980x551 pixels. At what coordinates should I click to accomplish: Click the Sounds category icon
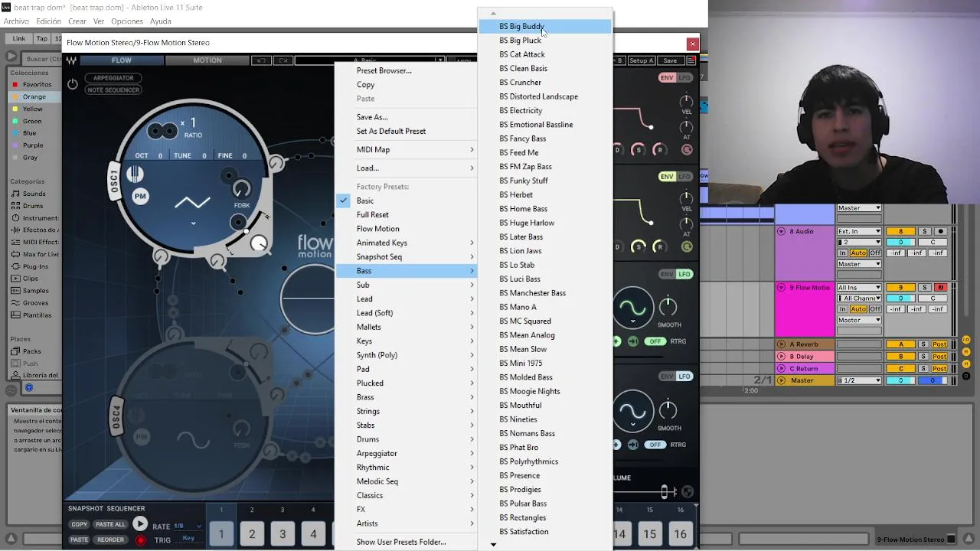coord(16,194)
